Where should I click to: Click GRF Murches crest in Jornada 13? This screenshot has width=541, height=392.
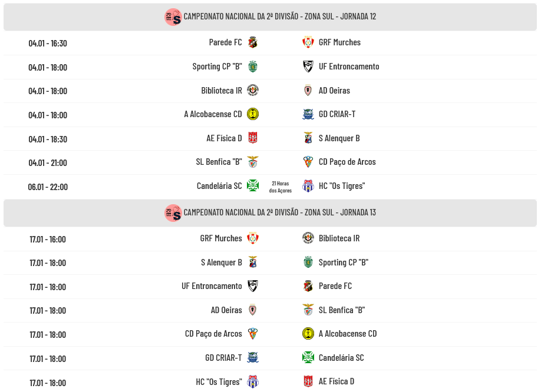pos(253,238)
